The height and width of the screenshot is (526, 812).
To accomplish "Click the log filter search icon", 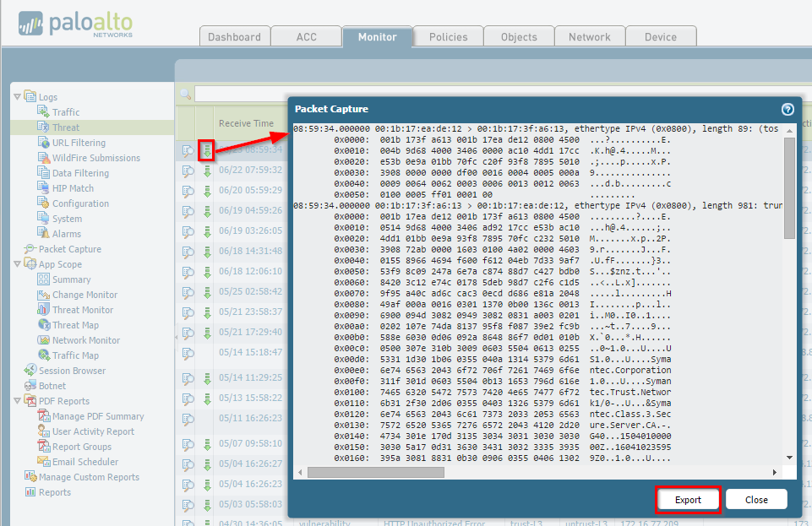I will 185,94.
